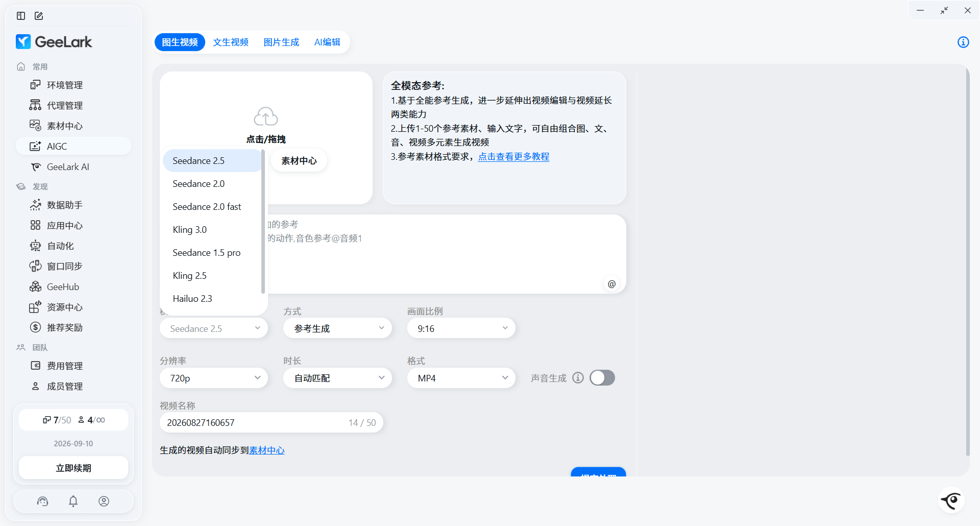Screen dimensions: 980x526
Task: Toggle the sidebar collapse icon
Action: tap(21, 16)
